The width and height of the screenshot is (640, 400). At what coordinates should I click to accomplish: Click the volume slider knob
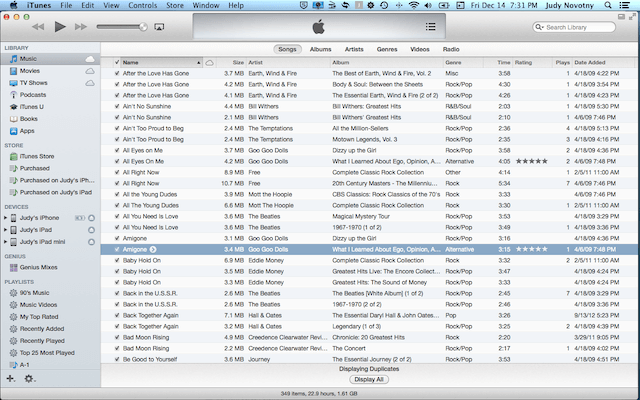[143, 27]
